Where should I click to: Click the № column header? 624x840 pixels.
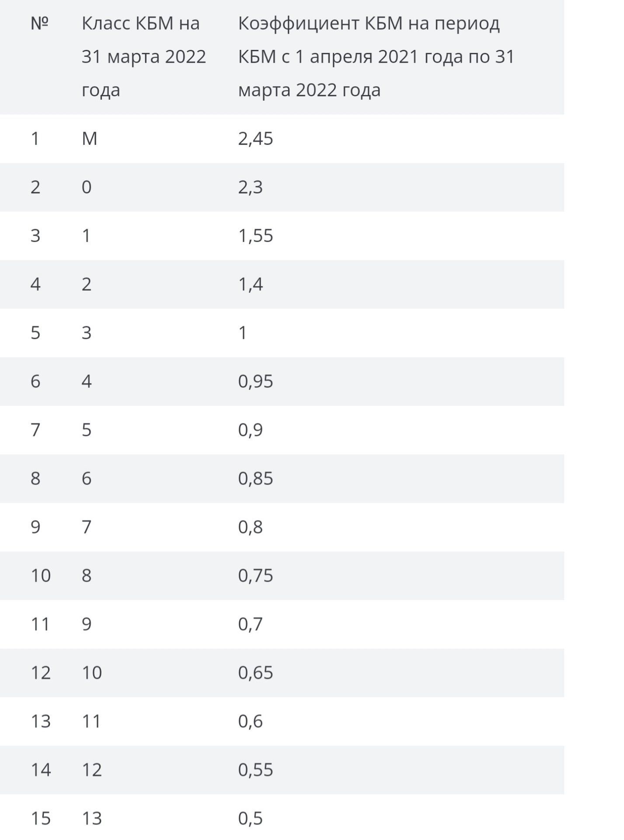point(39,23)
